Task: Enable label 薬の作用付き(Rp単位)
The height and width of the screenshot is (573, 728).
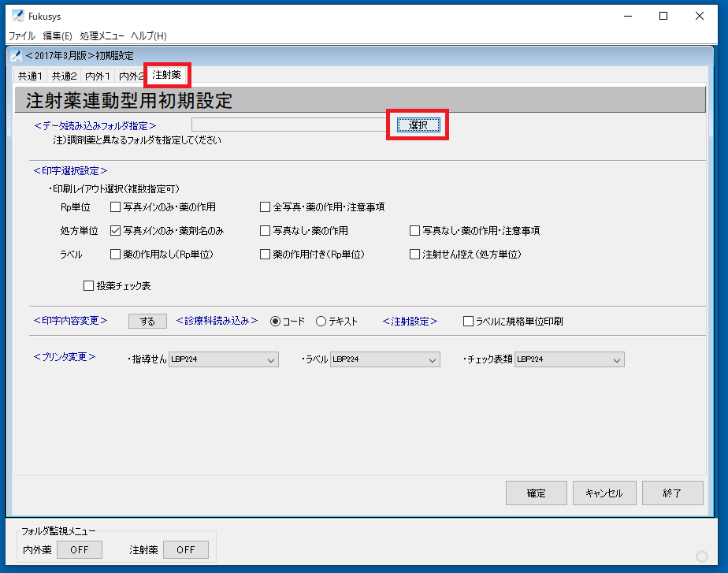Action: 265,255
